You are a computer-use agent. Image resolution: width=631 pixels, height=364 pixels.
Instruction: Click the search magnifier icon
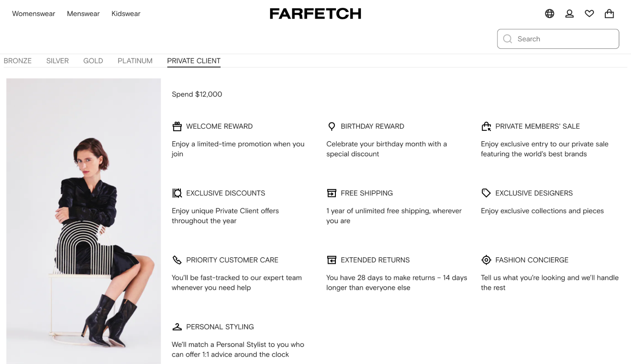tap(507, 39)
